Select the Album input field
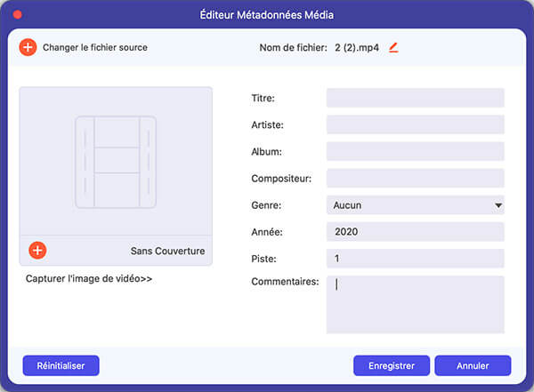534x392 pixels. [415, 152]
